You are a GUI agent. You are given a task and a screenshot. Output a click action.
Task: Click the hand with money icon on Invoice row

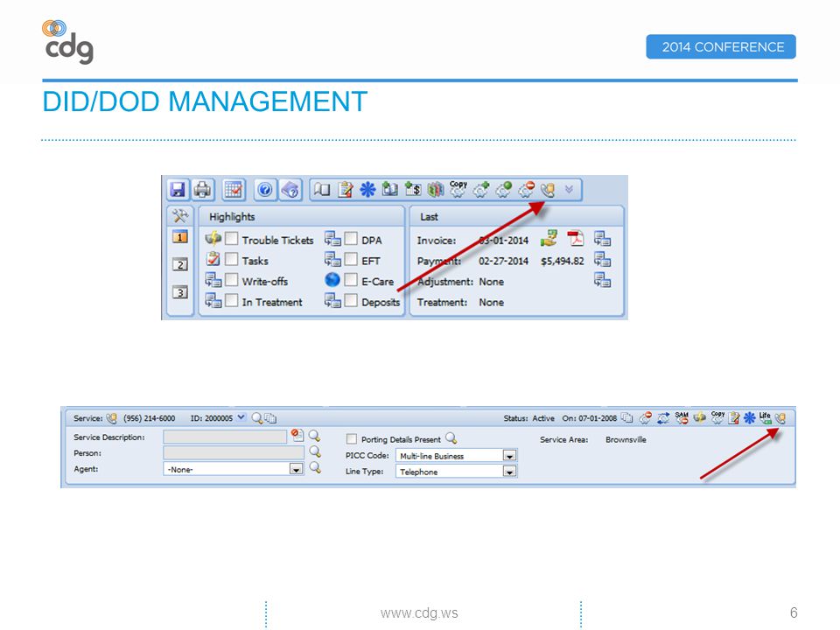click(x=549, y=238)
